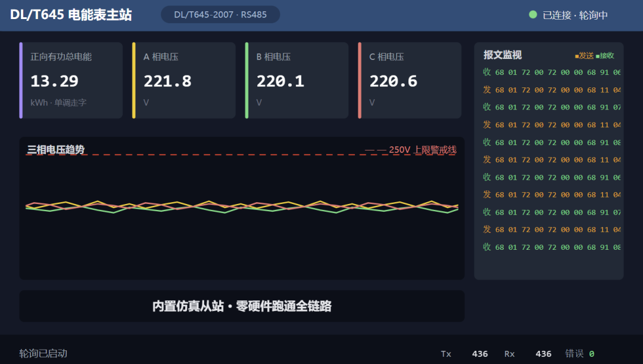Viewport: 643px width, 364px height.
Task: Select the C phase value 220.6
Action: click(x=394, y=81)
